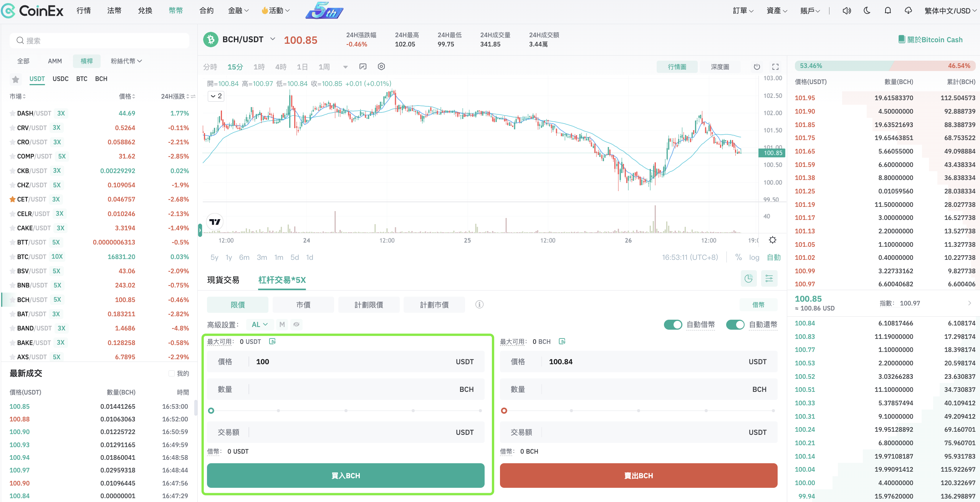Select the BTC/USDT market row
This screenshot has width=980, height=502.
point(99,257)
